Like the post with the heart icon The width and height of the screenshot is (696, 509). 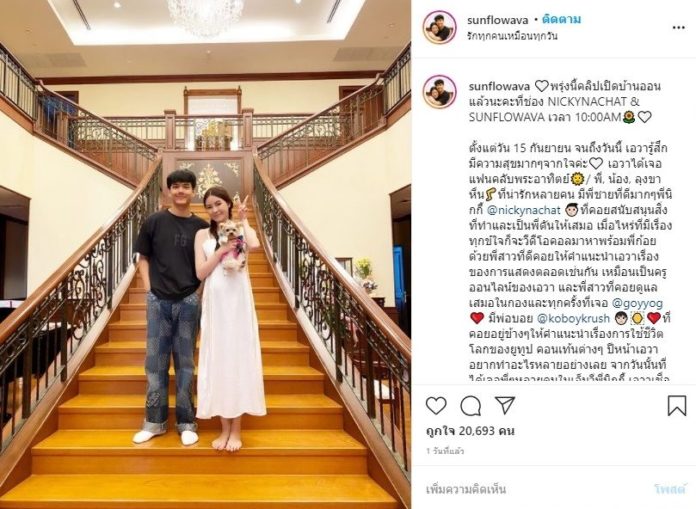click(x=436, y=406)
